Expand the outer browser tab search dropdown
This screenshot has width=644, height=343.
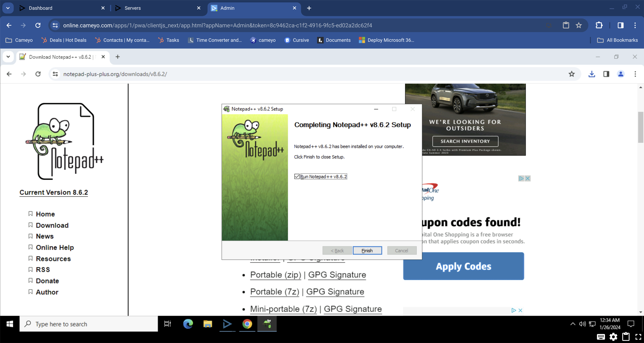click(x=8, y=8)
